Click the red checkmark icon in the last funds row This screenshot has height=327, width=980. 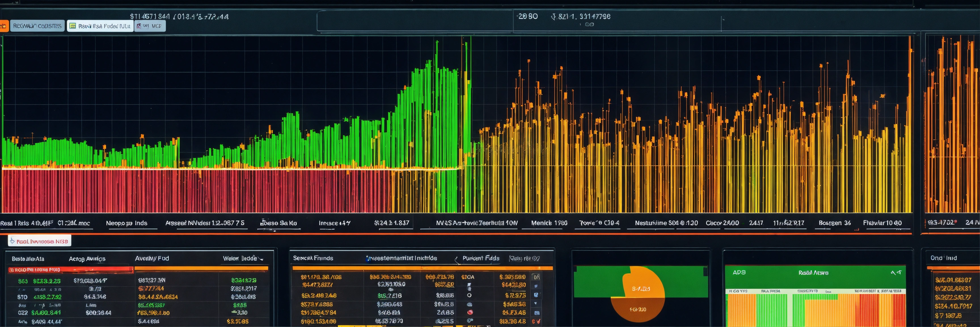538,322
